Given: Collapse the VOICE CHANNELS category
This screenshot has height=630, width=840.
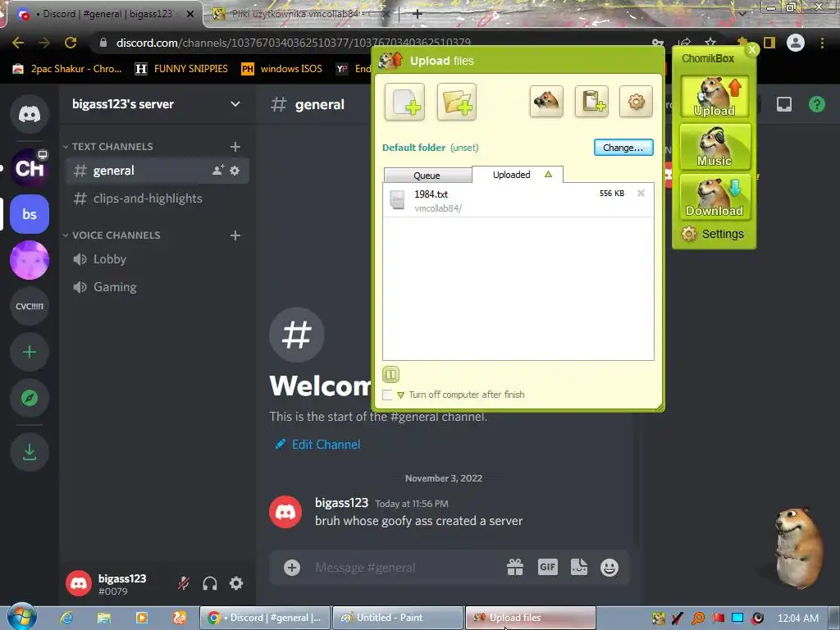Looking at the screenshot, I should tap(112, 235).
